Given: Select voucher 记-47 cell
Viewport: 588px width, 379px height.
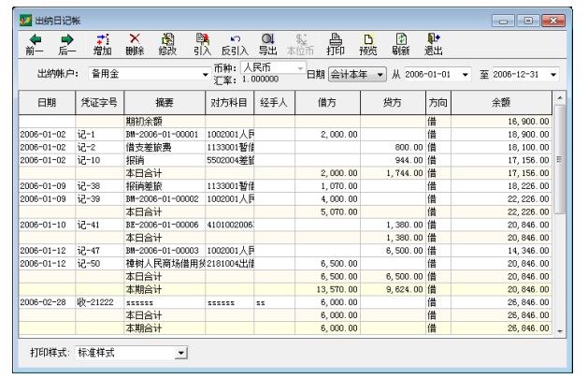Looking at the screenshot, I should point(99,251).
